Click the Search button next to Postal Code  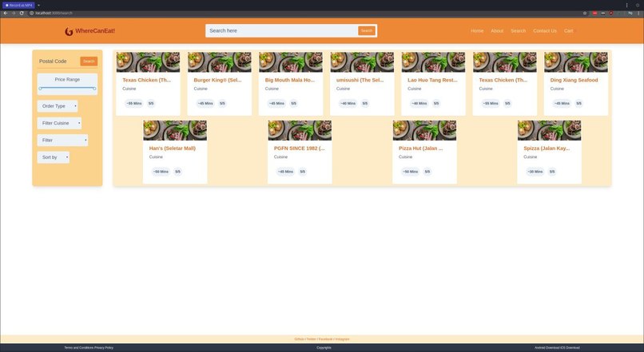pyautogui.click(x=89, y=61)
